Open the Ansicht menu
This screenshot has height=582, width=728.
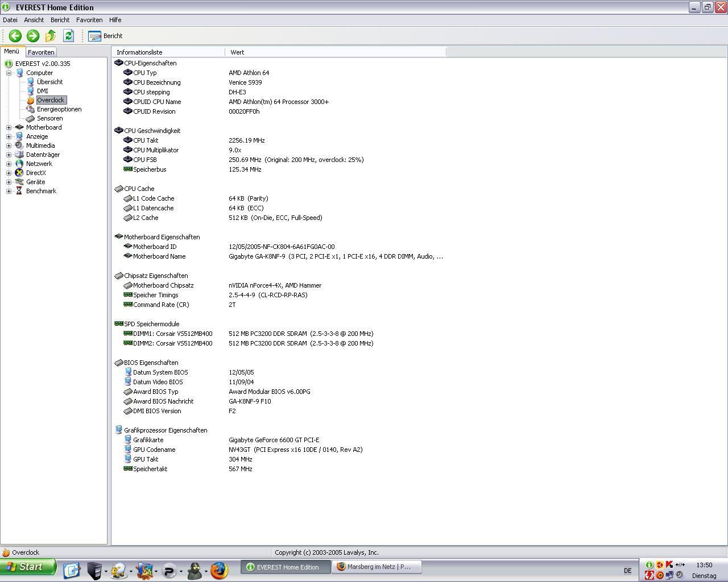click(x=34, y=20)
